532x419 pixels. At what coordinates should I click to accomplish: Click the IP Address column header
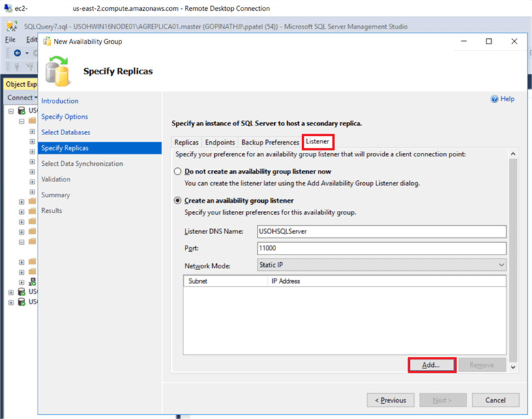[x=387, y=281]
